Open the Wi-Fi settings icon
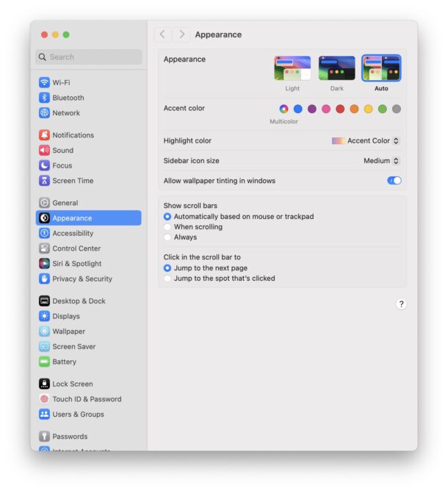The width and height of the screenshot is (448, 491). [x=44, y=83]
